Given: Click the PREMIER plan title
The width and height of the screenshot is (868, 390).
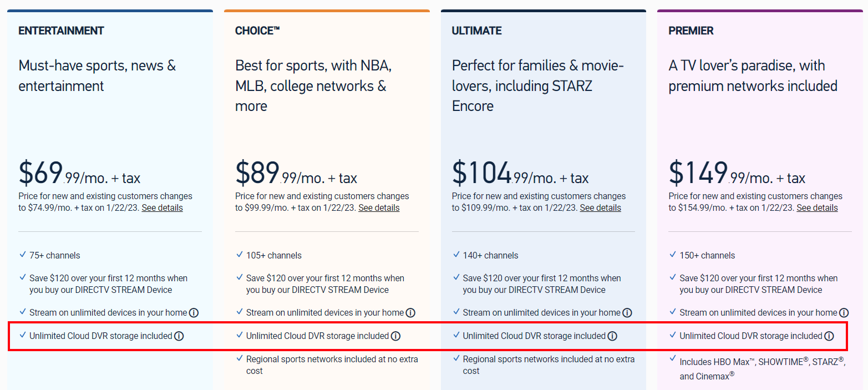Looking at the screenshot, I should coord(691,31).
